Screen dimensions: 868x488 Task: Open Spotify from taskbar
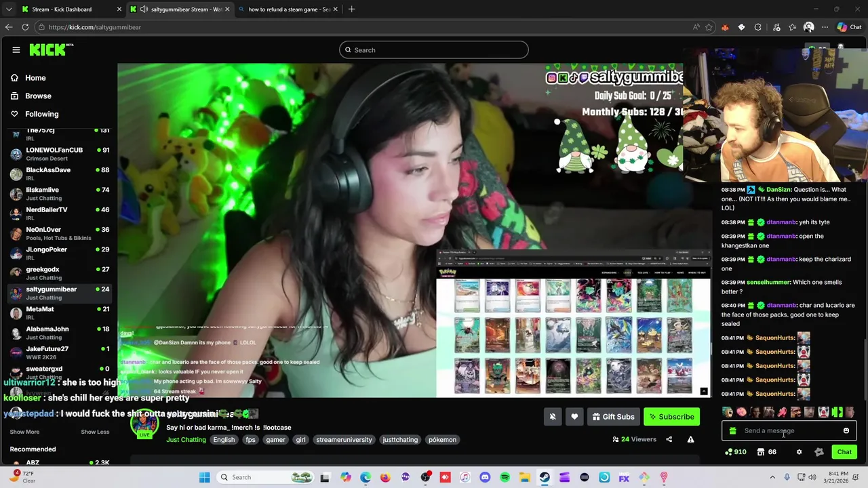[x=505, y=477]
